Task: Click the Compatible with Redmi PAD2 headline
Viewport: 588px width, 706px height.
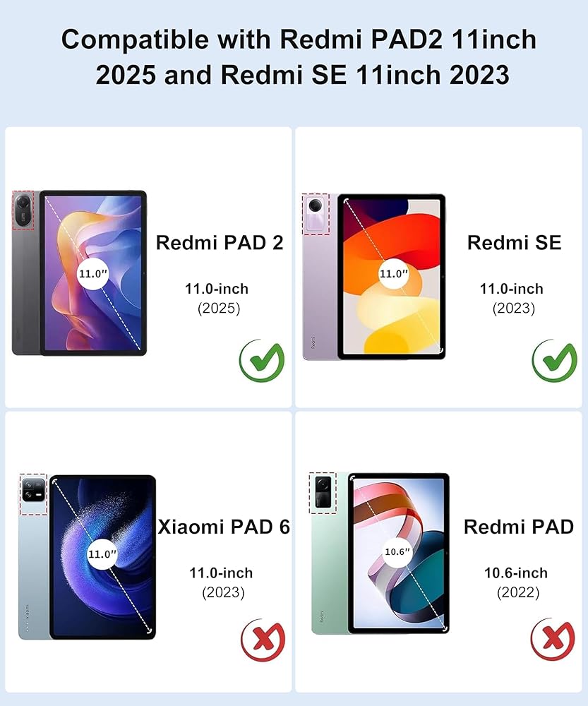Action: (x=299, y=56)
